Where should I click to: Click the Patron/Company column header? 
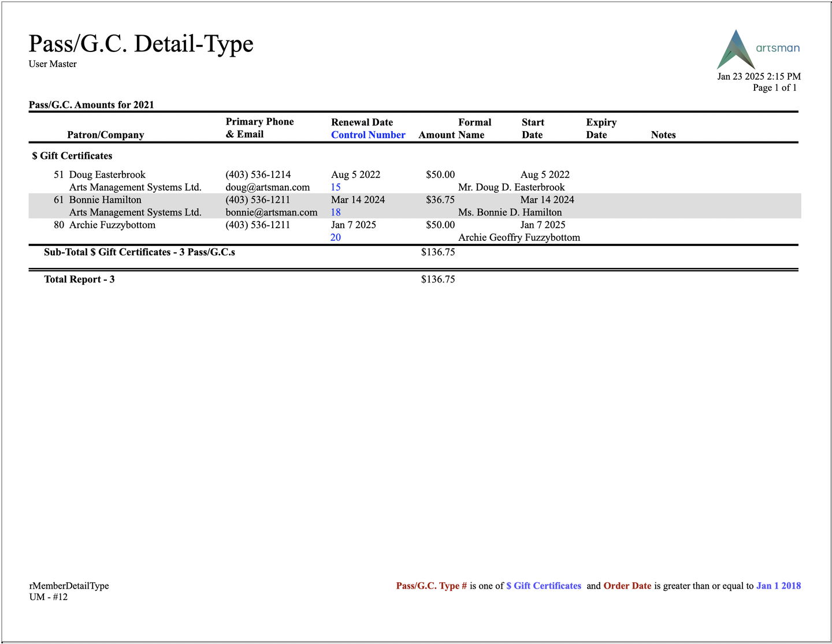106,135
